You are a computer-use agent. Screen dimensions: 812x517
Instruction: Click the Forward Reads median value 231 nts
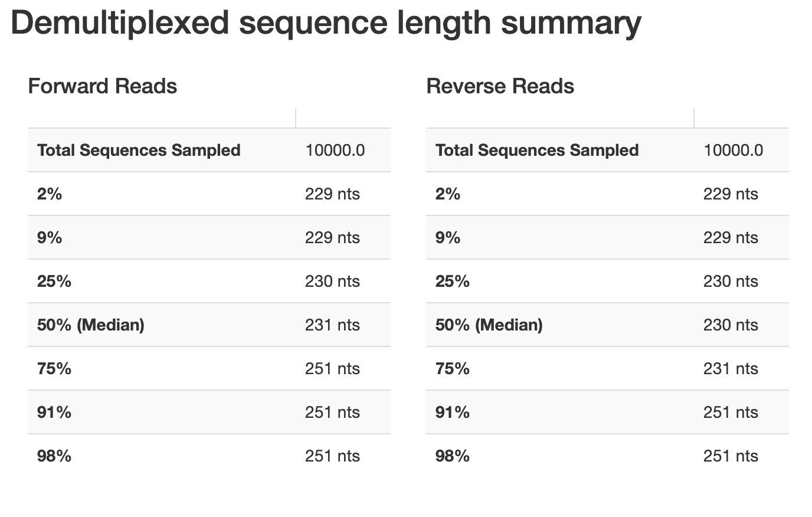pos(332,325)
